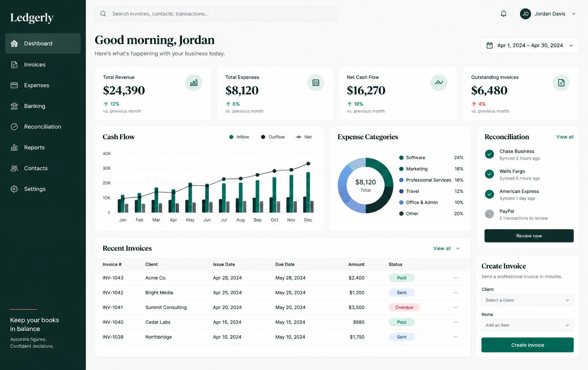Image resolution: width=588 pixels, height=370 pixels.
Task: Open more options for INV-1043
Action: pyautogui.click(x=456, y=278)
